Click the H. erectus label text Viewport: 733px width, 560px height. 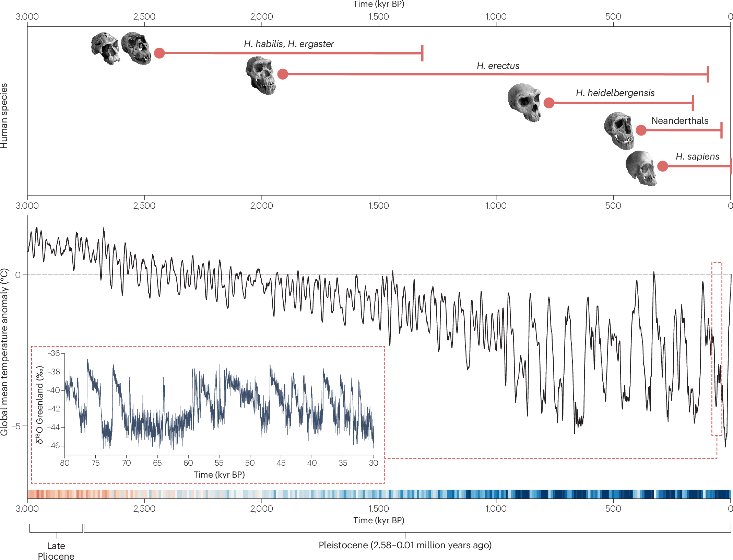(498, 66)
